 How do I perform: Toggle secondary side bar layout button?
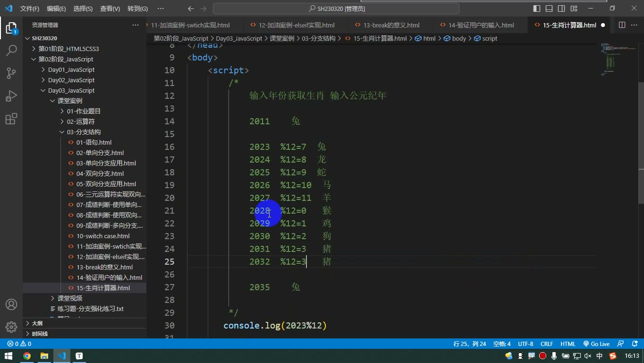(561, 9)
